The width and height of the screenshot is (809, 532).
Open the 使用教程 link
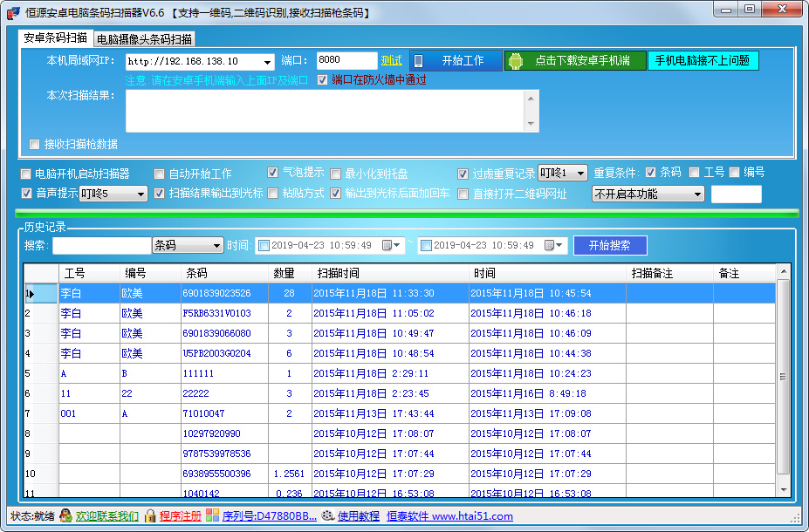[358, 515]
